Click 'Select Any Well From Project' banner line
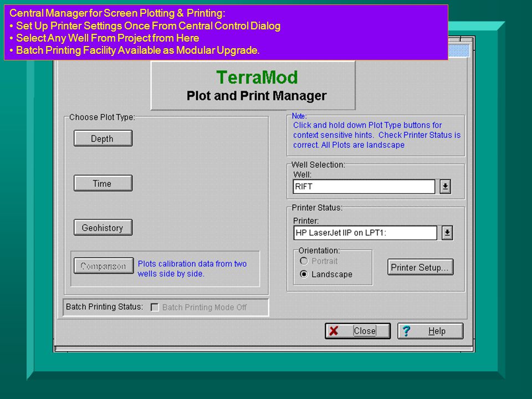532x399 pixels. 104,38
